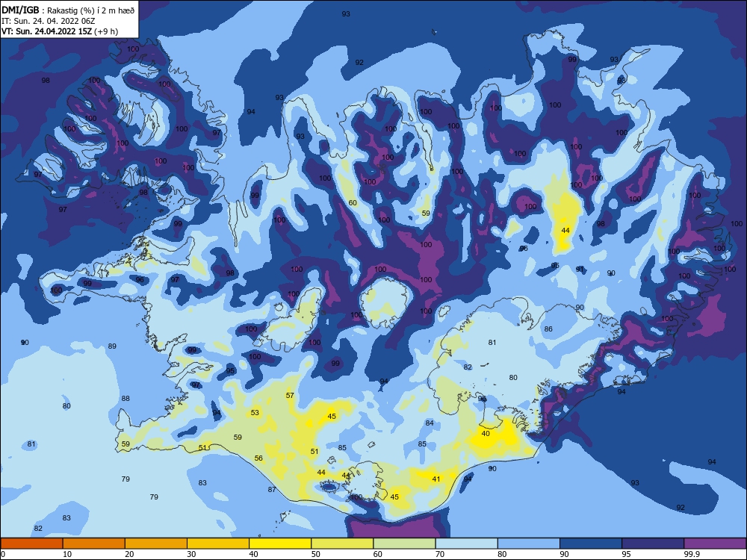Select the orange 10–20 legend color block
Viewport: 747px width, 560px height.
94,544
